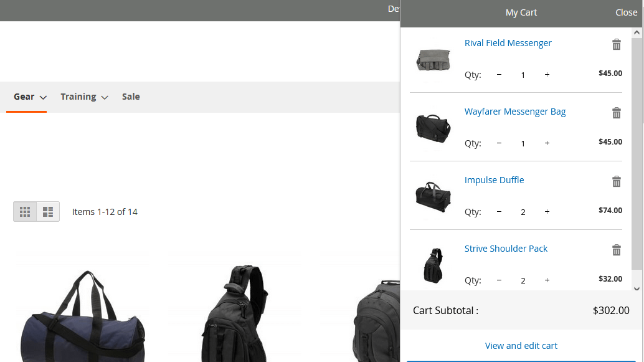Decrease Strive Shoulder Pack quantity with minus
The height and width of the screenshot is (362, 644).
pyautogui.click(x=499, y=280)
